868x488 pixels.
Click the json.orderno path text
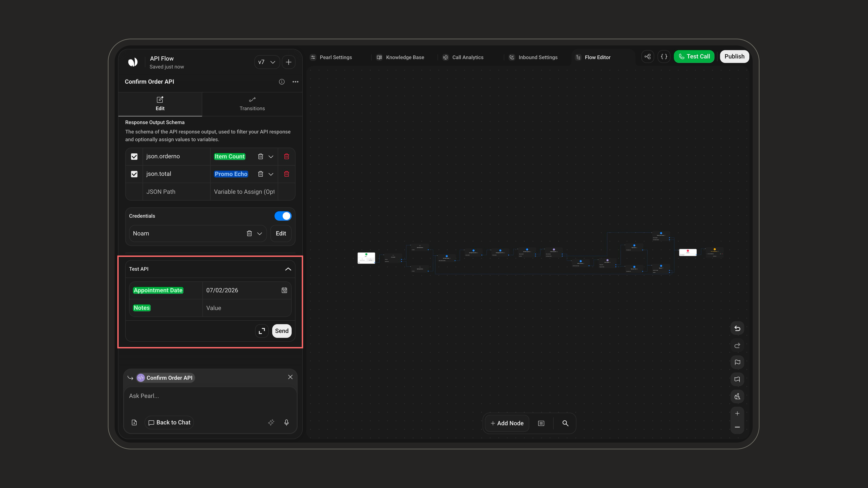[x=163, y=156]
